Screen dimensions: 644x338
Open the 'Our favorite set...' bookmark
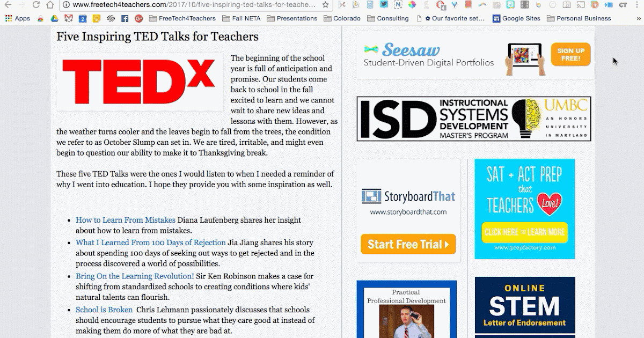click(x=451, y=18)
